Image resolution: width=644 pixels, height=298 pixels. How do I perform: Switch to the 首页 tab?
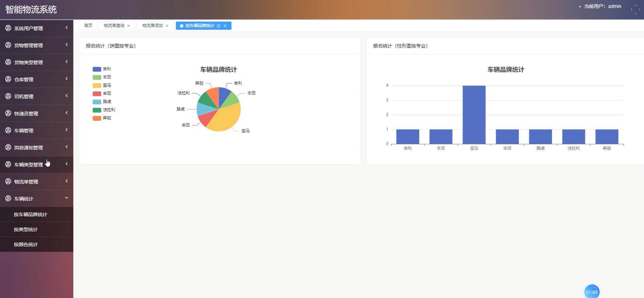[88, 26]
